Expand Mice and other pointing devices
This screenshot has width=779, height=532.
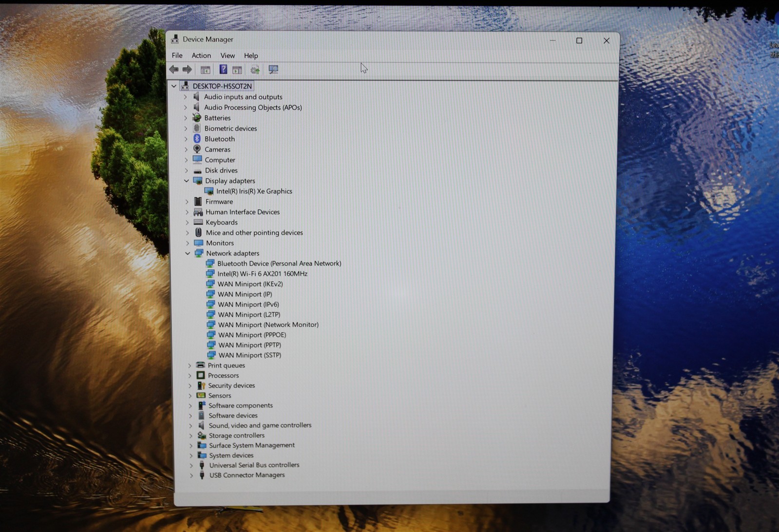[x=187, y=233]
